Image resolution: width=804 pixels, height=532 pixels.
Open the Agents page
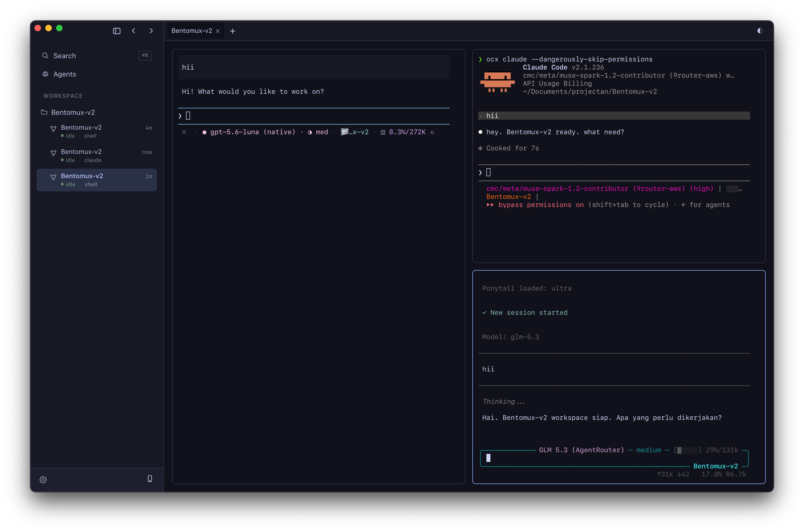[x=97, y=74]
